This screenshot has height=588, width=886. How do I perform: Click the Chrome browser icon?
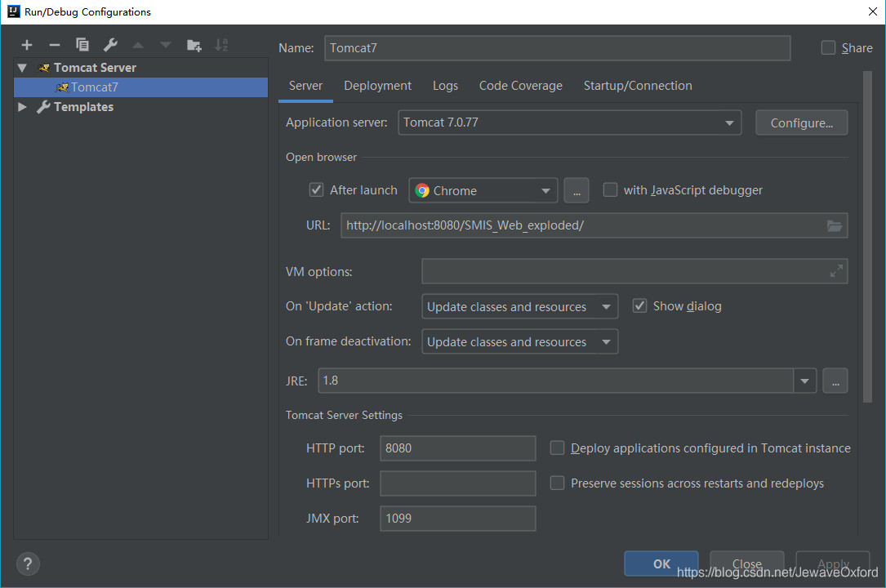(x=422, y=191)
